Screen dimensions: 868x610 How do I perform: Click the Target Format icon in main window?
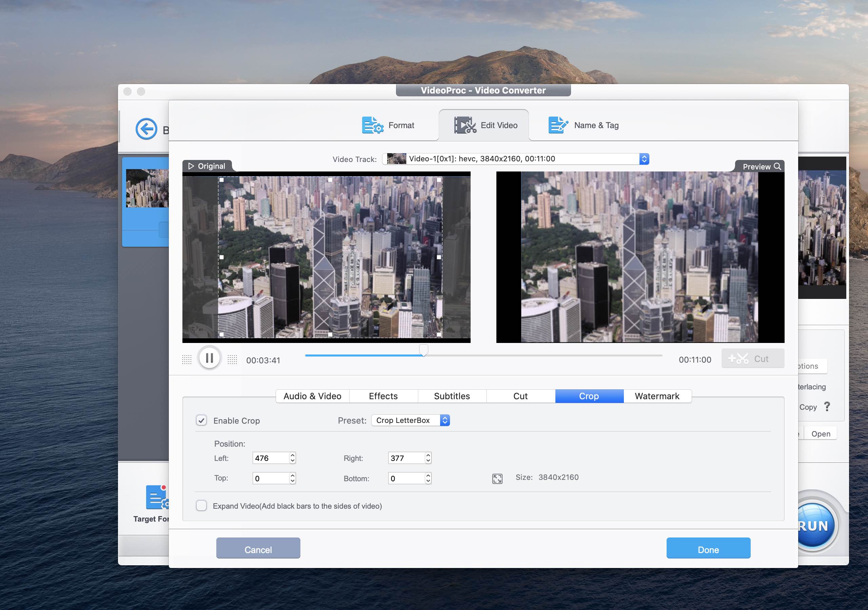tap(158, 497)
